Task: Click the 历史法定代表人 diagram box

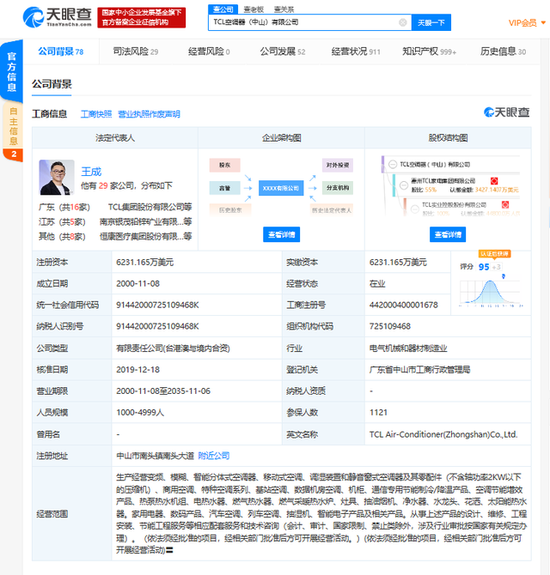Action: click(x=331, y=210)
